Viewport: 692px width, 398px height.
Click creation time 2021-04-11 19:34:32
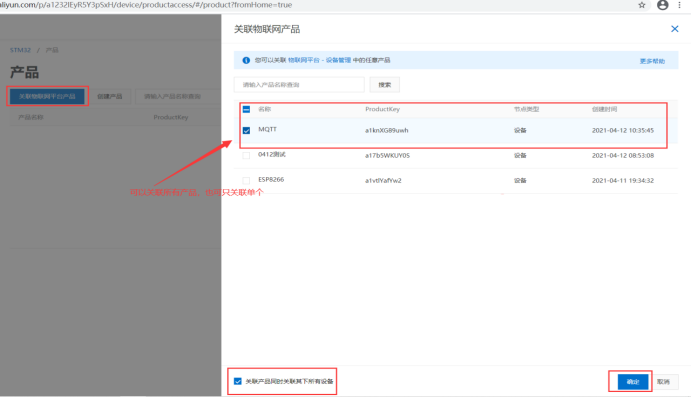tap(623, 180)
